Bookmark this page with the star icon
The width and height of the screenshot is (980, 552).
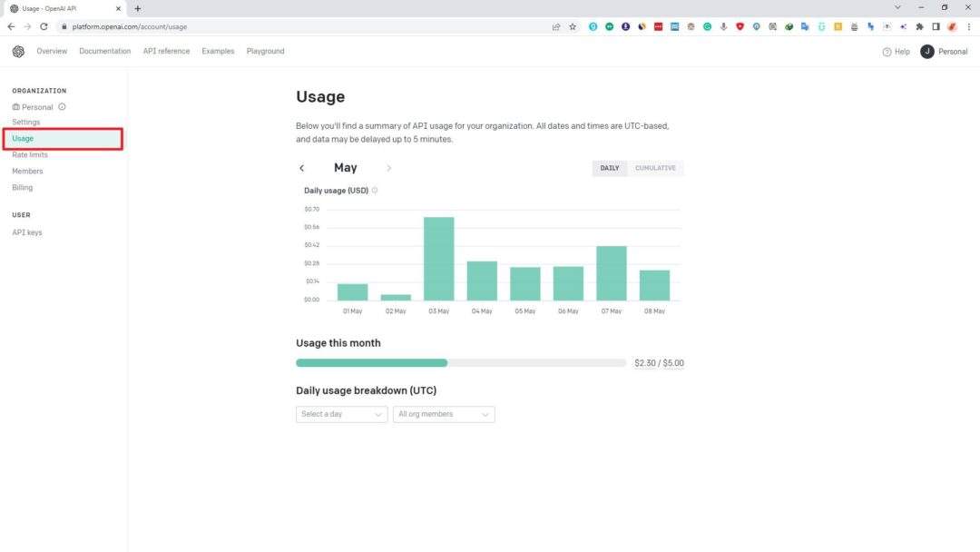(573, 27)
